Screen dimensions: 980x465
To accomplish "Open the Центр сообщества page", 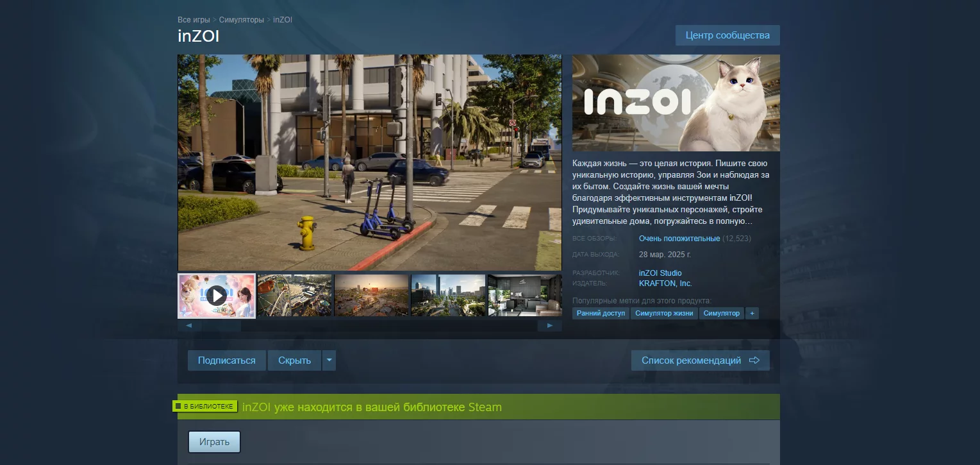I will (727, 35).
